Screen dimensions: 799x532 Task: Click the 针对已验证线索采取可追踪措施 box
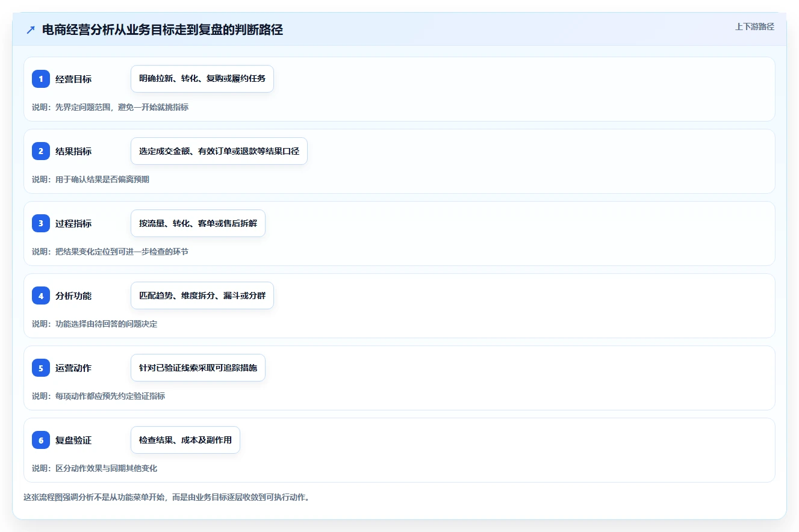(x=198, y=368)
